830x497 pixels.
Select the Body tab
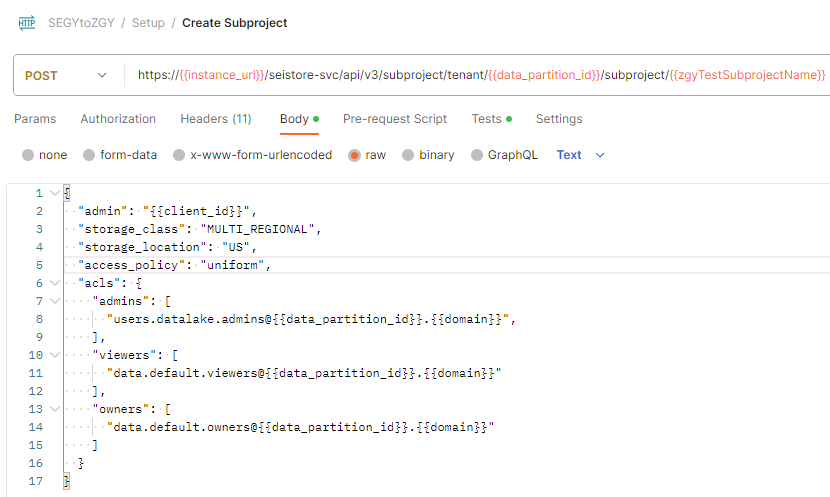[299, 119]
